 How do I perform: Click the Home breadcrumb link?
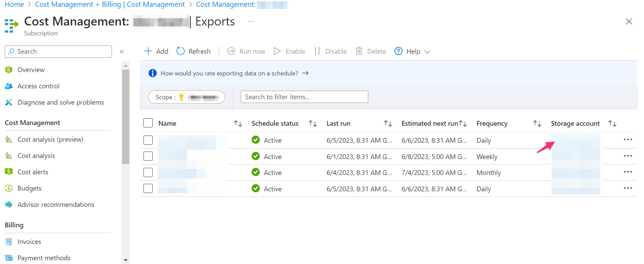click(14, 4)
